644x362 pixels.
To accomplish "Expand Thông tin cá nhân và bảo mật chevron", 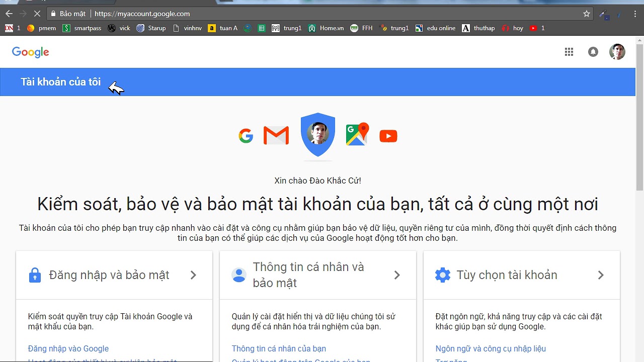I will click(x=397, y=275).
